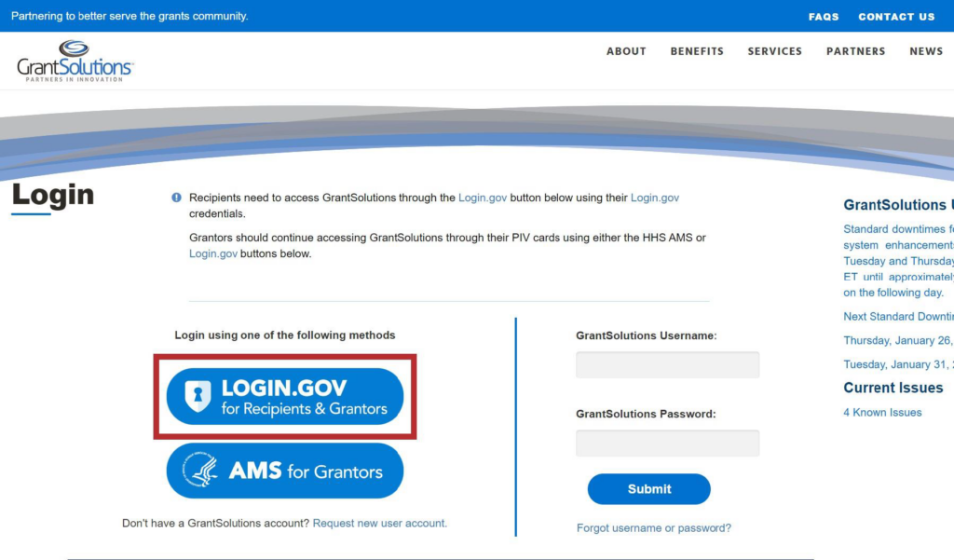Viewport: 954px width, 560px height.
Task: Open the Login.gov link in the instructions text
Action: [x=483, y=197]
